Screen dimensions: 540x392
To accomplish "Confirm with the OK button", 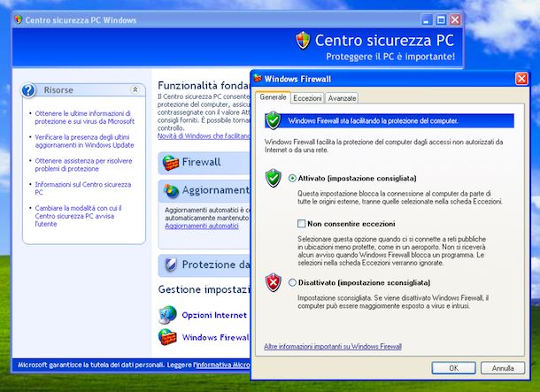I will (453, 368).
